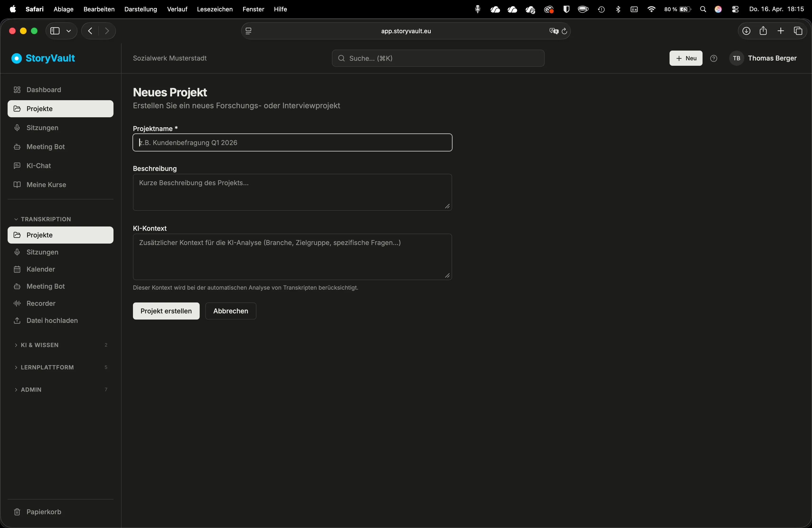Open Recorder in the sidebar

(x=60, y=303)
